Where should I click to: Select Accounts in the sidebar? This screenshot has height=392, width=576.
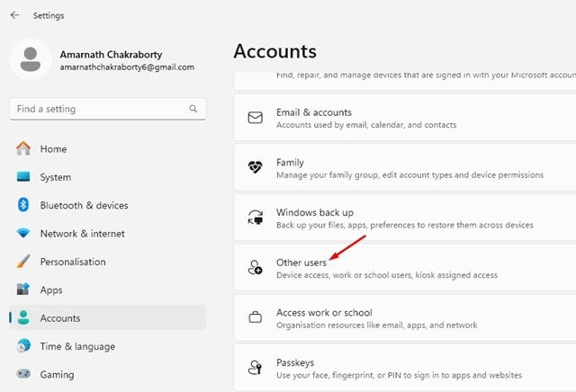(108, 317)
